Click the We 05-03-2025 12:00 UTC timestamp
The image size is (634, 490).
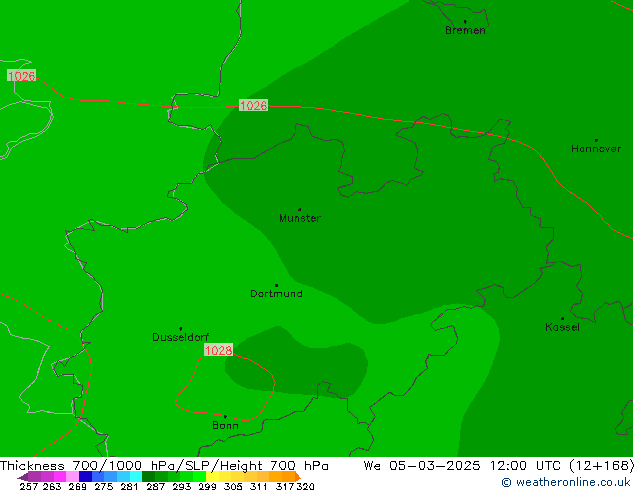[x=498, y=465]
